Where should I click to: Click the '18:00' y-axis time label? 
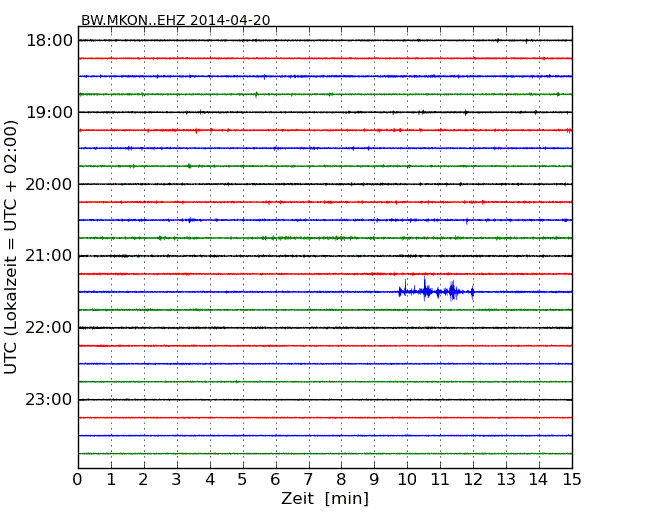[x=49, y=41]
